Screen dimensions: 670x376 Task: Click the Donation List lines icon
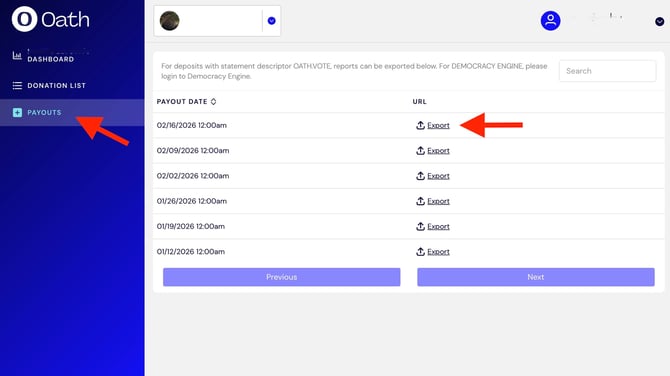17,85
